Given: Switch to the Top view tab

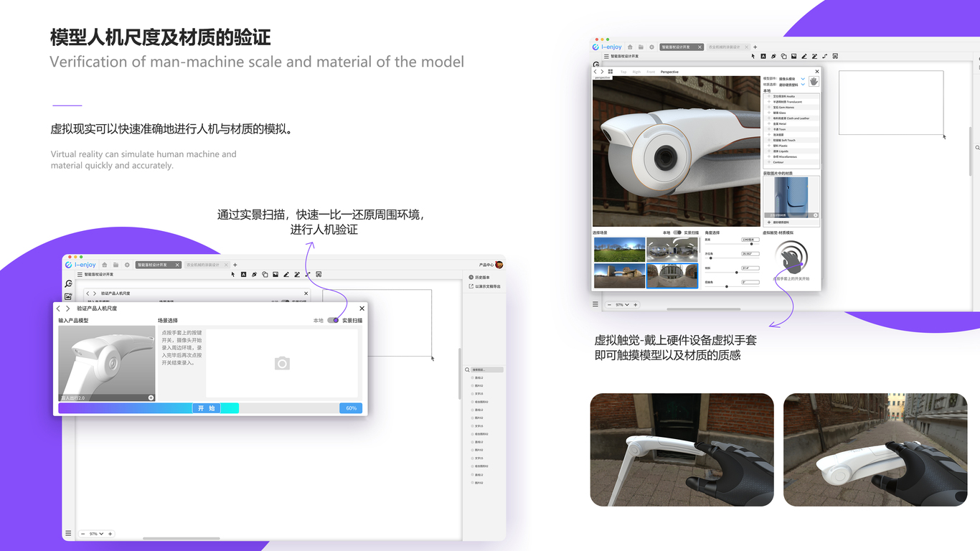Looking at the screenshot, I should [623, 72].
